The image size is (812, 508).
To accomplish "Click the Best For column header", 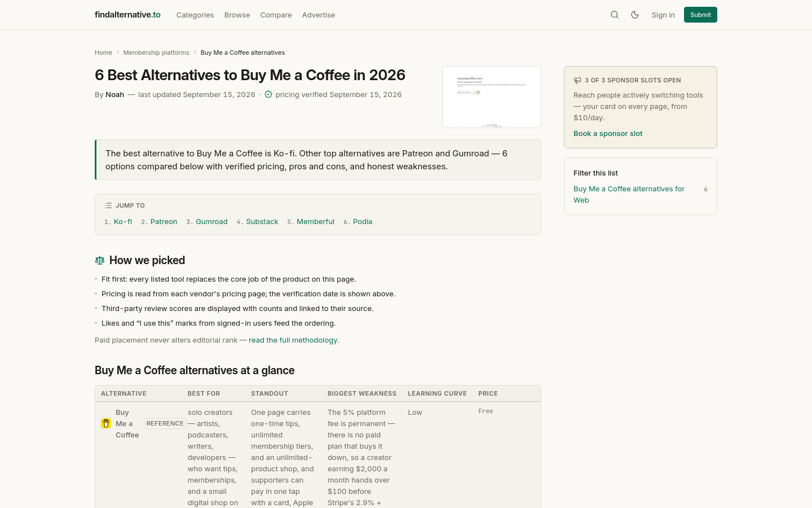I will (x=204, y=393).
